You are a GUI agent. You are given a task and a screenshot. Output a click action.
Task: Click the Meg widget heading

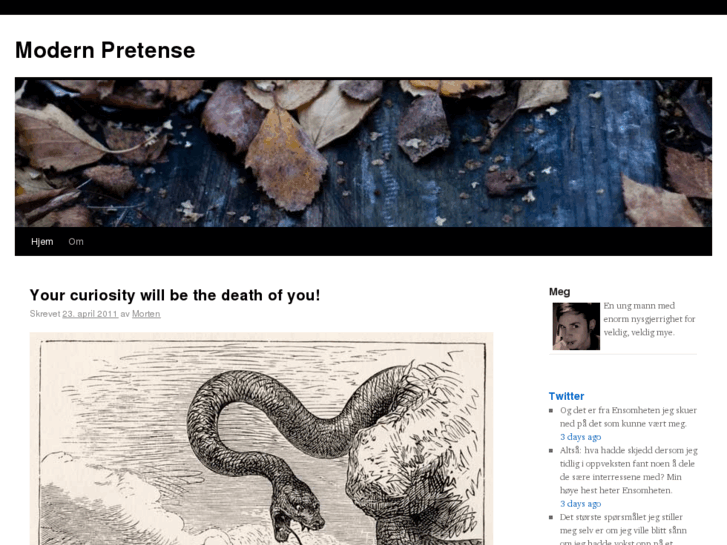click(x=560, y=292)
